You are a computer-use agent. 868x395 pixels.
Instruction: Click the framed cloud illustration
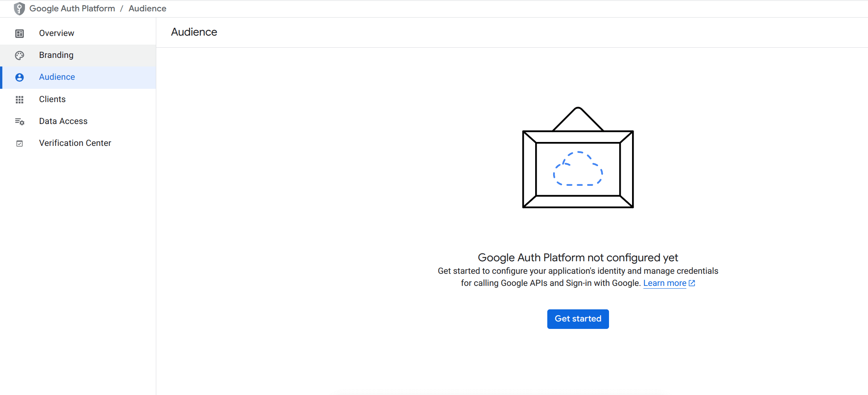[x=578, y=157]
